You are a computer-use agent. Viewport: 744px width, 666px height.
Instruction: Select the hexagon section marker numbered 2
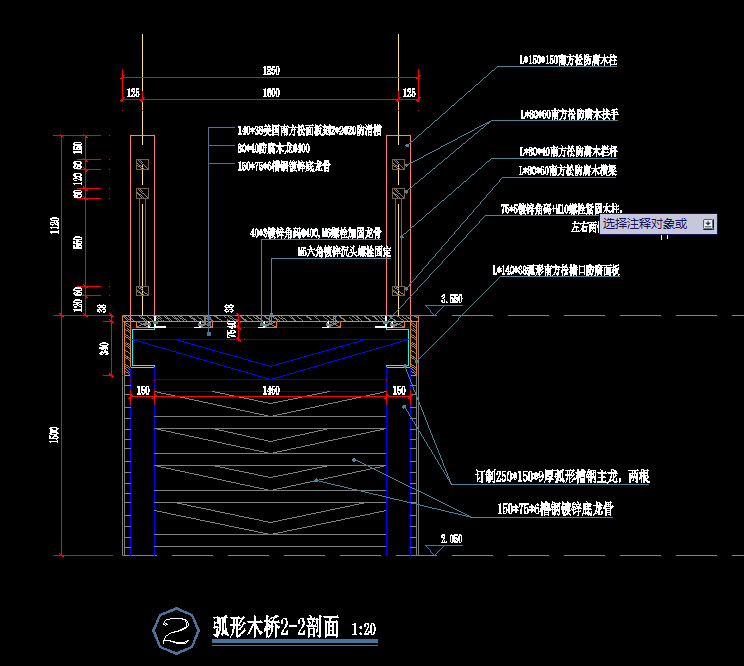coord(176,631)
